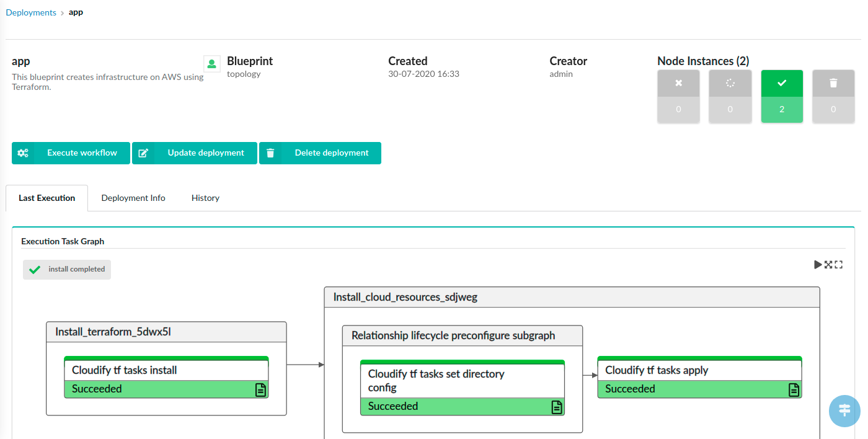
Task: Click the deleted node instances trash tile
Action: pos(833,96)
